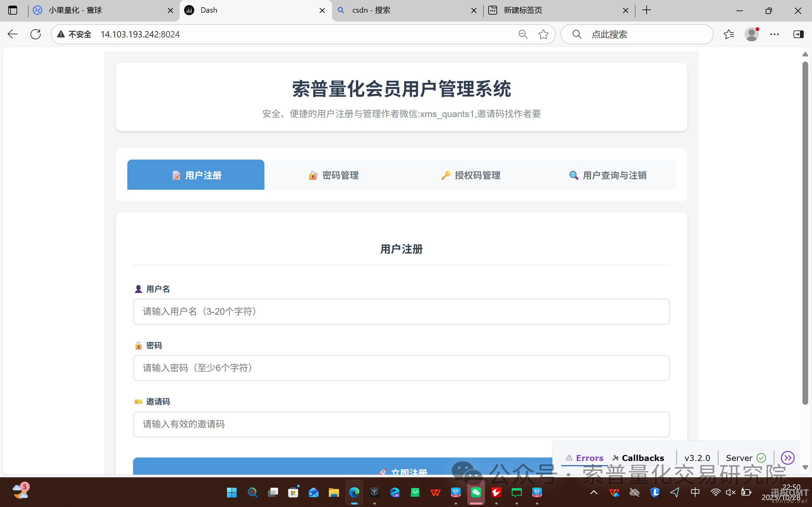Toggle the Callbacks graph panel
The width and height of the screenshot is (812, 507).
638,458
